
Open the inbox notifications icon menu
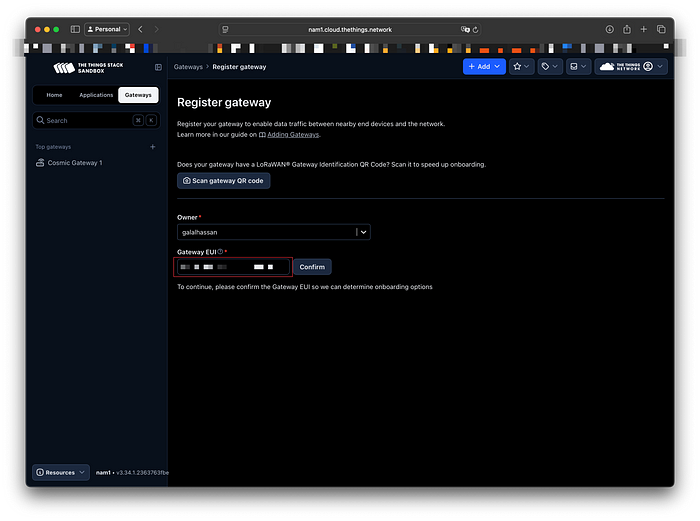[x=578, y=67]
